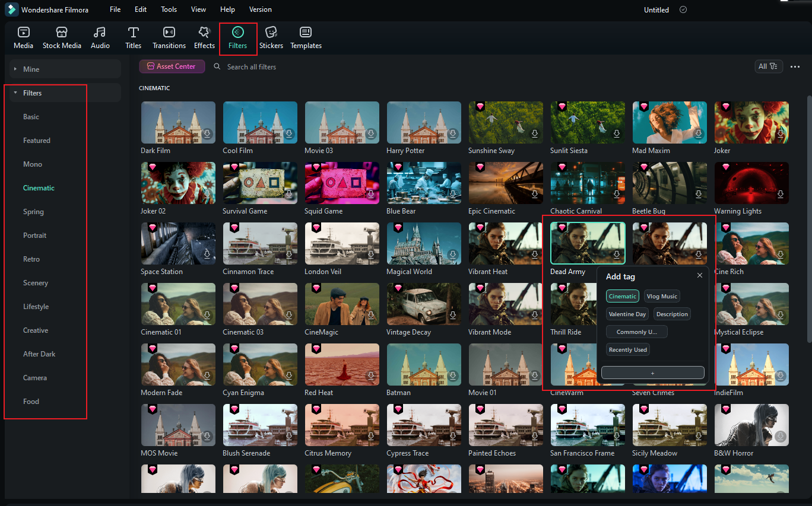Open the File menu
Screen dimensions: 812x506
(x=115, y=9)
